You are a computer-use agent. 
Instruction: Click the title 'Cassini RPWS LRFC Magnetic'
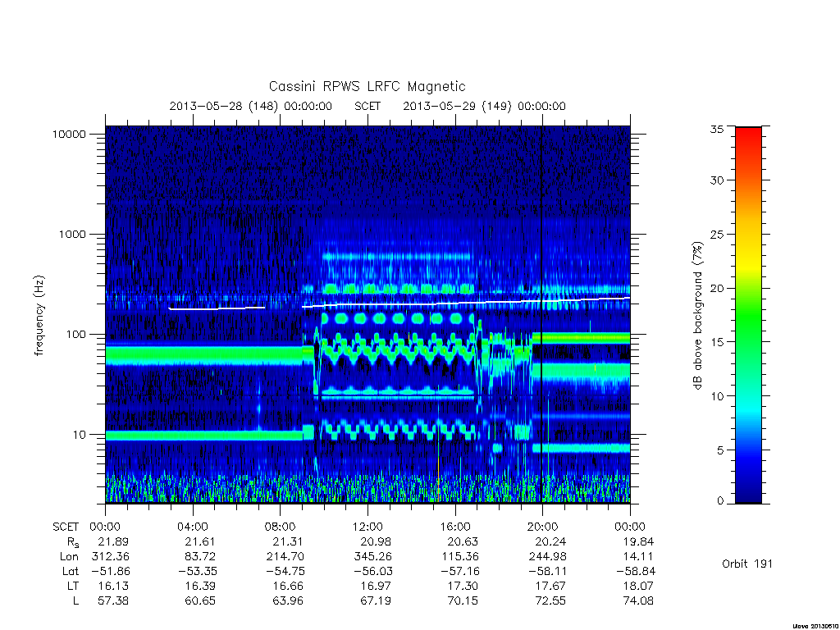tap(367, 86)
